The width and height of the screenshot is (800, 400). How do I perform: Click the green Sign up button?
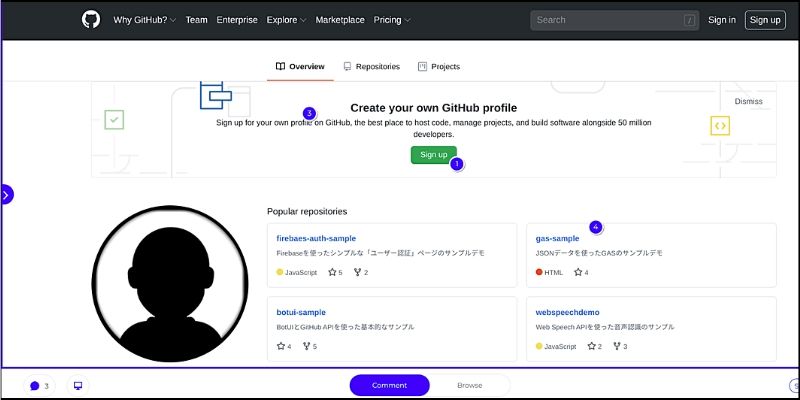click(434, 155)
